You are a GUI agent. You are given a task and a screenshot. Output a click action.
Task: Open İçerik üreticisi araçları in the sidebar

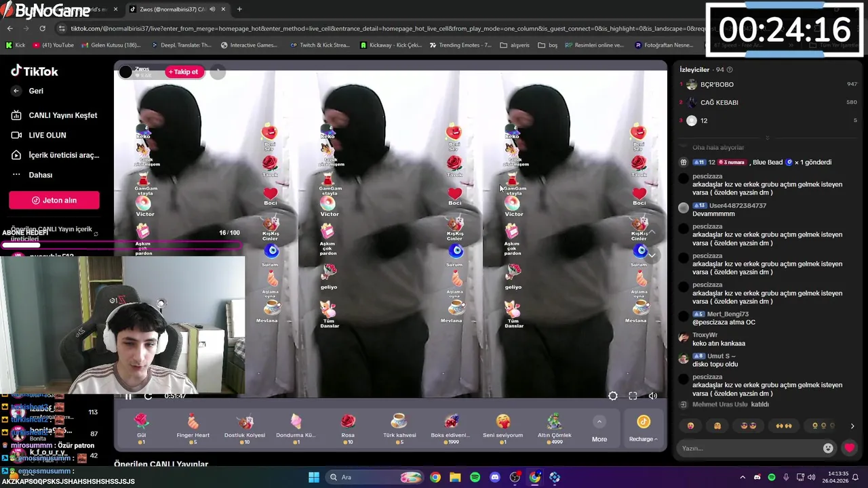pos(55,155)
